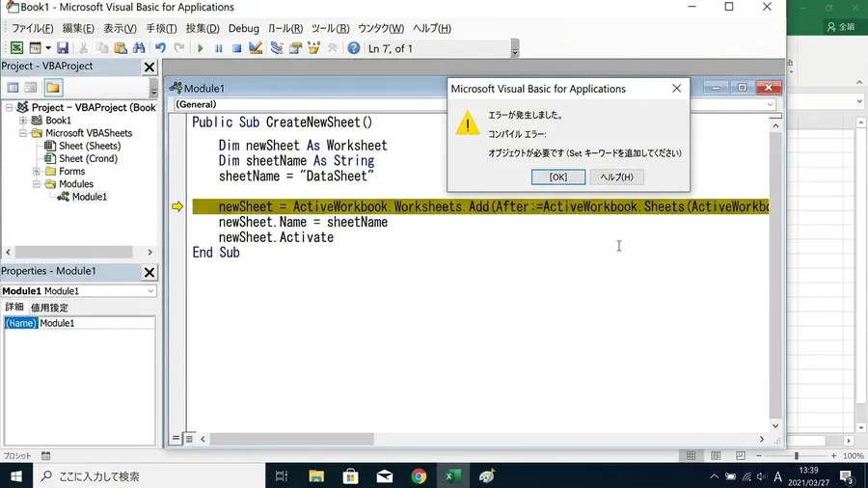This screenshot has width=868, height=488.
Task: Click OK in the error dialog
Action: pos(558,177)
